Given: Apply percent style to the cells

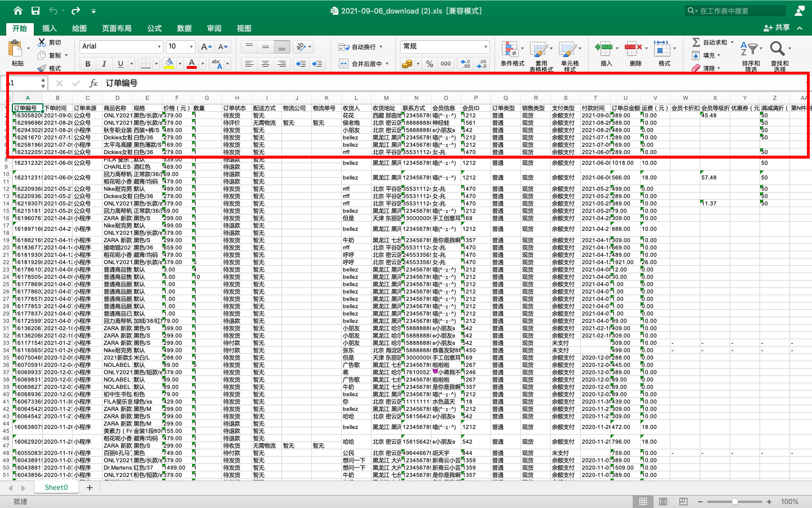Looking at the screenshot, I should click(430, 64).
